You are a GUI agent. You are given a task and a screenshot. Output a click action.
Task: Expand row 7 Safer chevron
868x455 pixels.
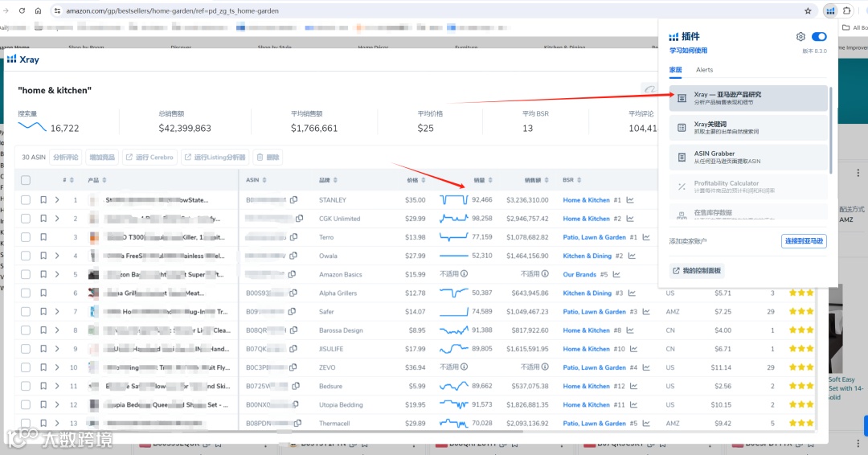click(57, 312)
